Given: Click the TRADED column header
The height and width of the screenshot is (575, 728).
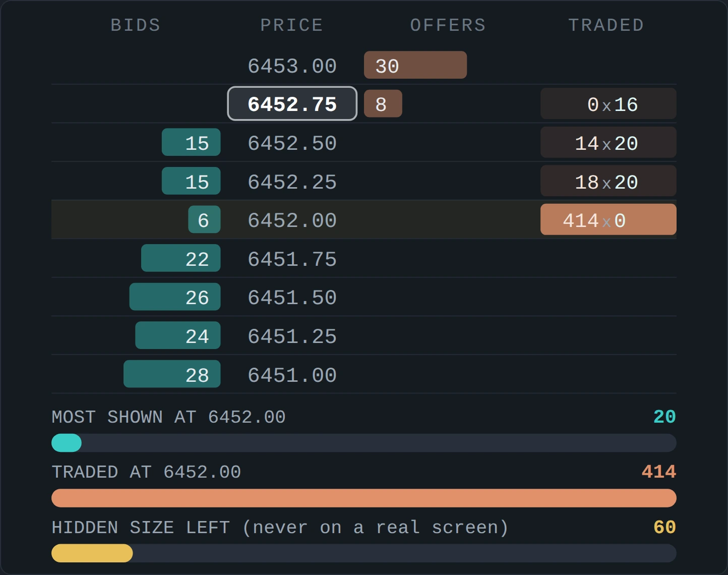Looking at the screenshot, I should [606, 25].
